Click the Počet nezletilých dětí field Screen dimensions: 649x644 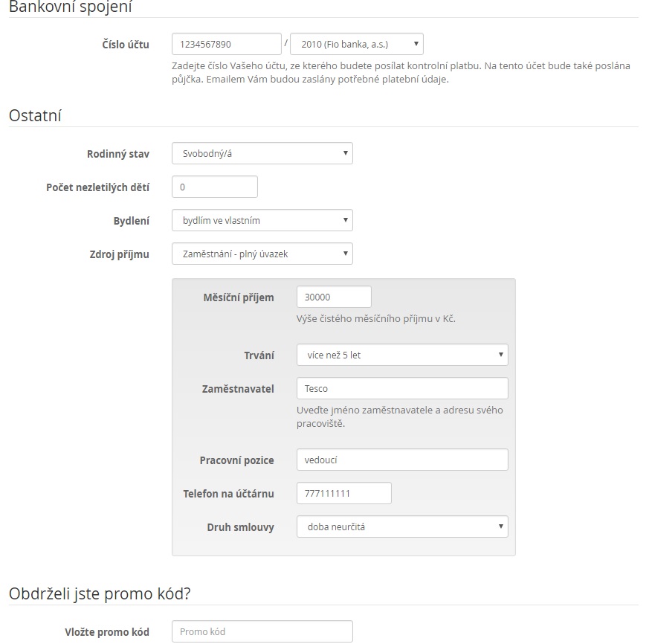coord(214,187)
